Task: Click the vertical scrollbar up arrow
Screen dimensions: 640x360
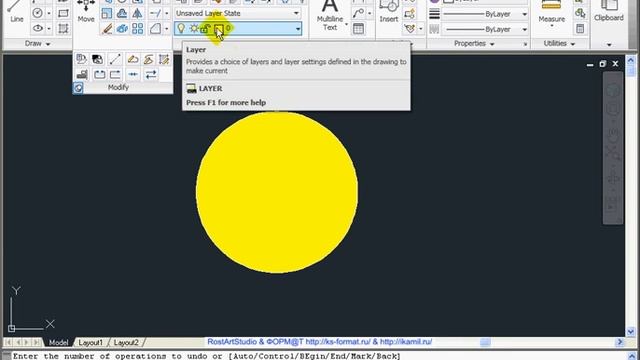Action: pos(631,60)
